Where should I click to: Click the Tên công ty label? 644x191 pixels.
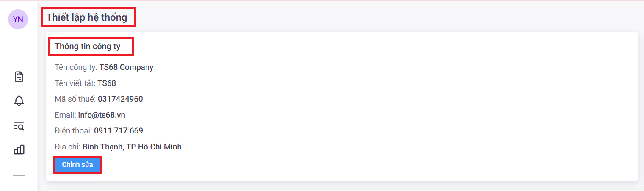(76, 67)
